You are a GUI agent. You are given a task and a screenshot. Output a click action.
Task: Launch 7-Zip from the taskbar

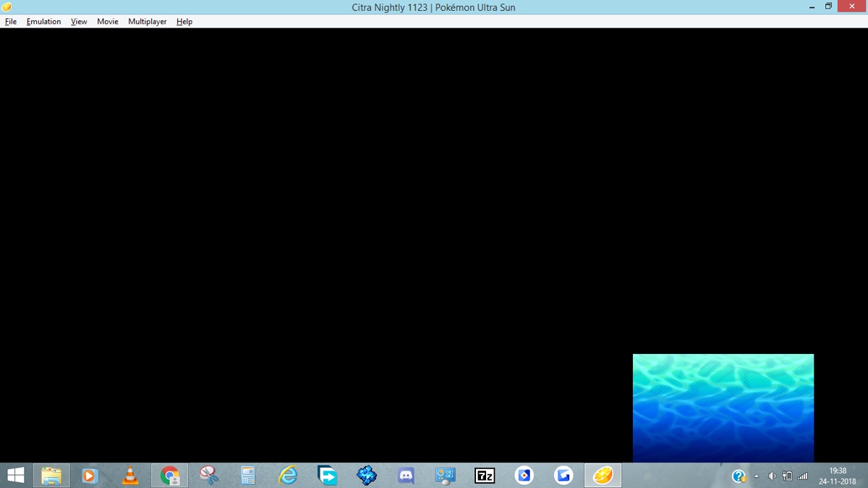point(485,476)
